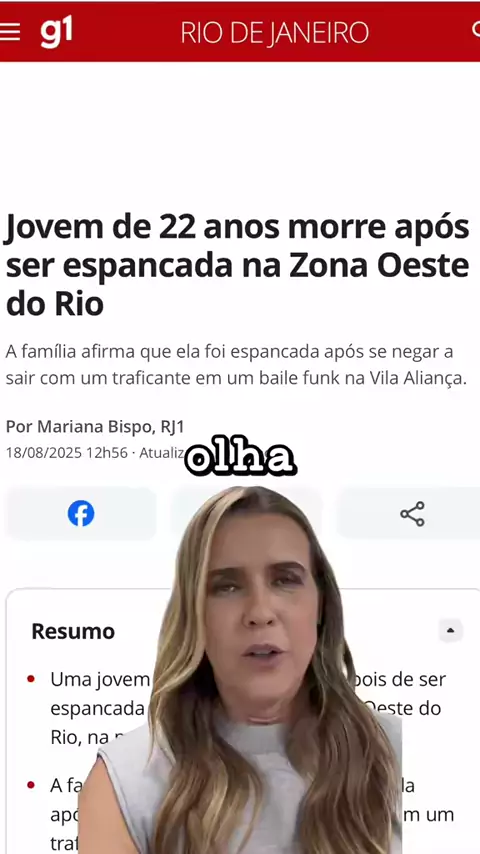Go to the RIO DE JANEIRO section title
Image resolution: width=480 pixels, height=854 pixels.
coord(275,33)
